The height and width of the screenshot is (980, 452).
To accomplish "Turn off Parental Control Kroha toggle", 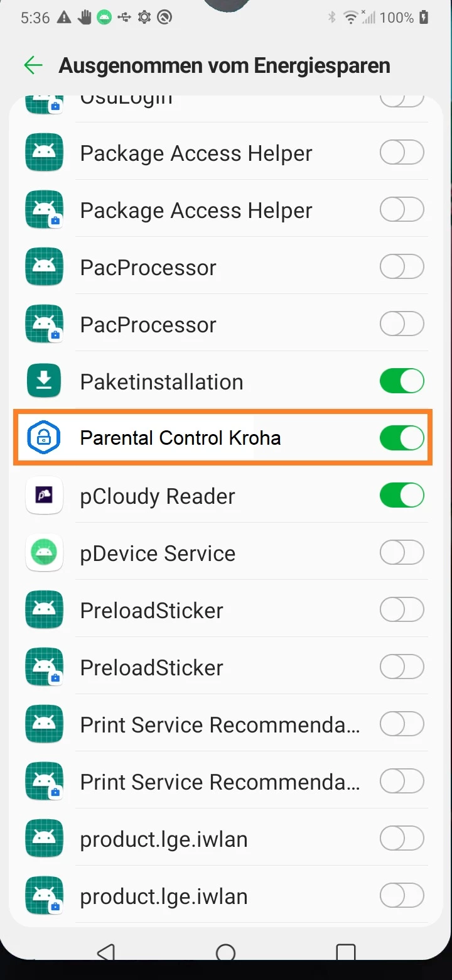I will pos(402,438).
